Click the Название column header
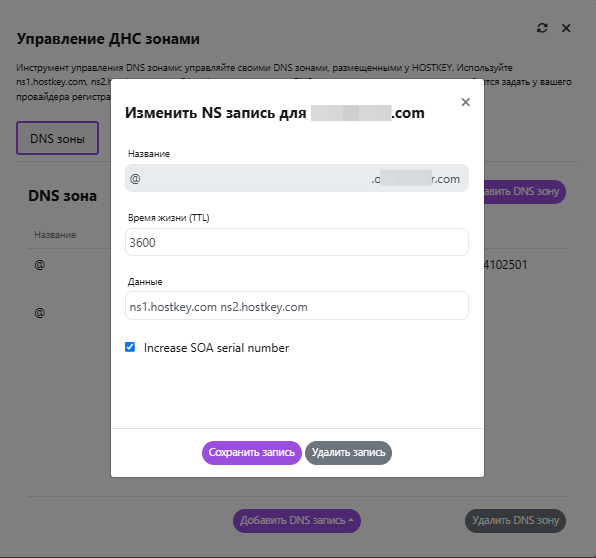 pos(55,235)
